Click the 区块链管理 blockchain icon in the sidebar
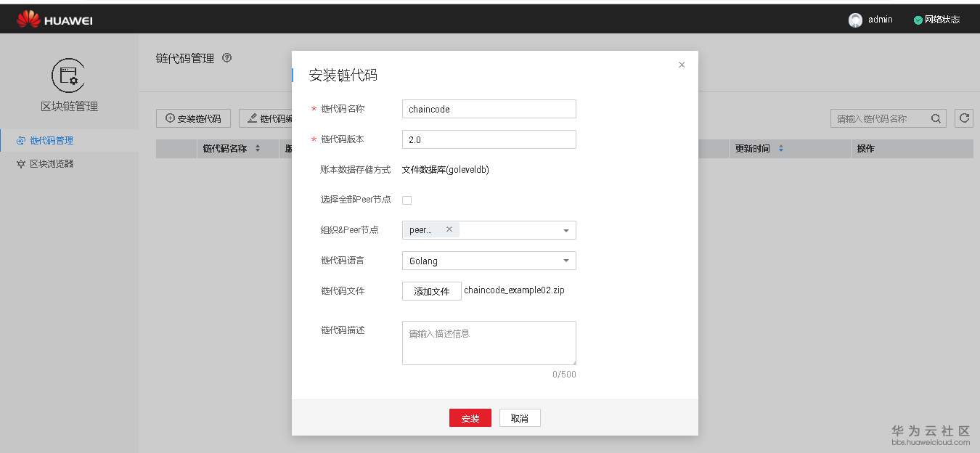The height and width of the screenshot is (453, 980). (70, 75)
